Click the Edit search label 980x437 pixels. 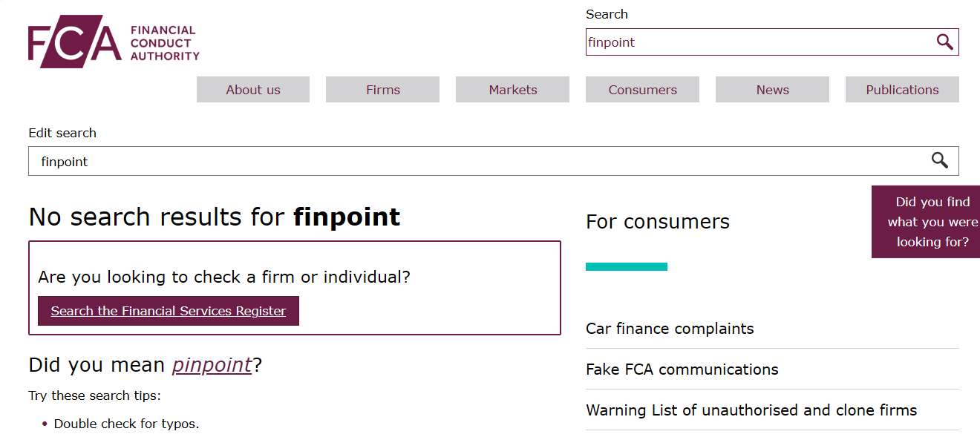click(62, 133)
